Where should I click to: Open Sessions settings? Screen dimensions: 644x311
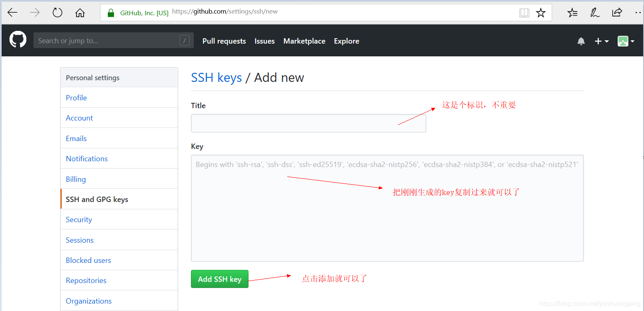tap(119, 240)
